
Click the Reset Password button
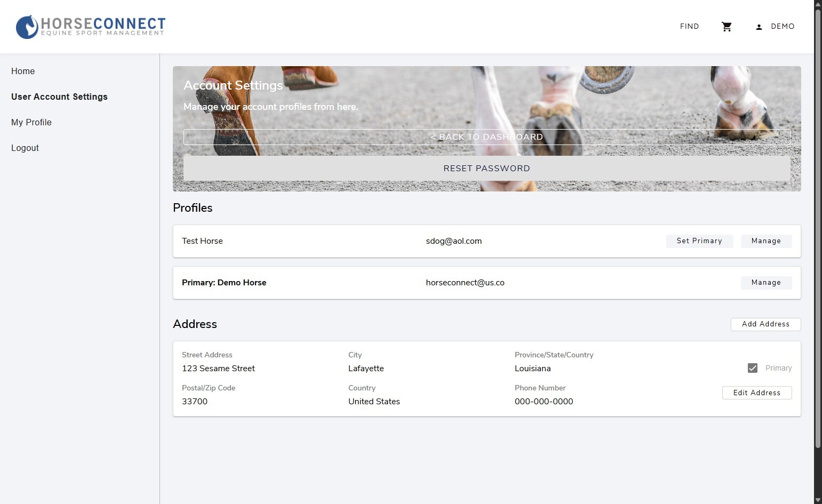pos(486,169)
